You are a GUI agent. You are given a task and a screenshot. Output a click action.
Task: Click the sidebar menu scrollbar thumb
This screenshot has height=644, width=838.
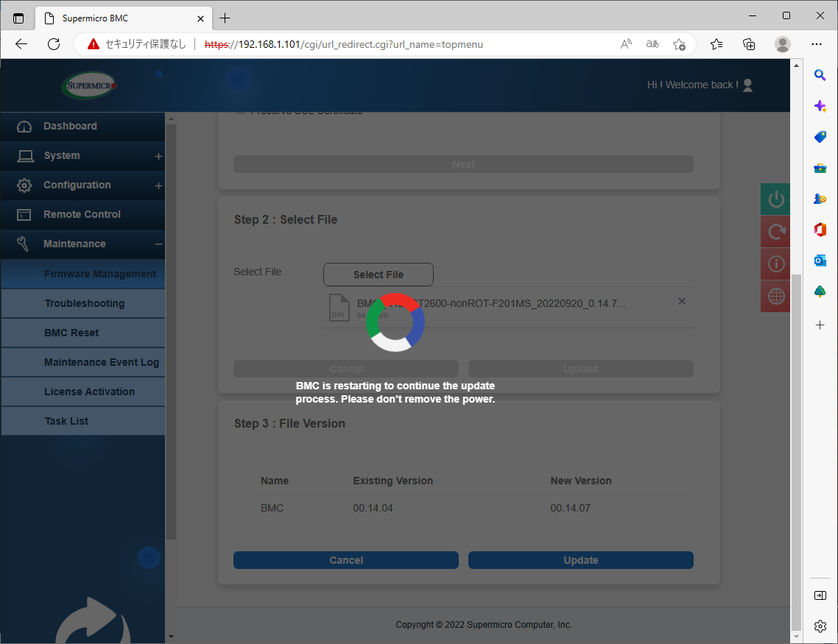pos(171,332)
